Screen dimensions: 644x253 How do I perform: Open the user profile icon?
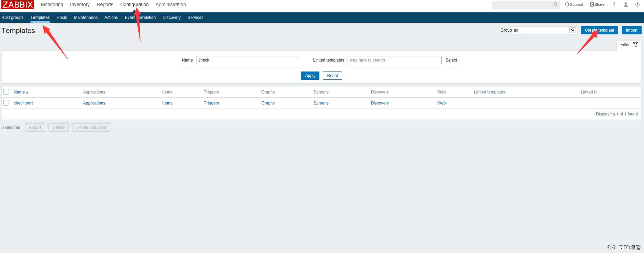coord(626,4)
